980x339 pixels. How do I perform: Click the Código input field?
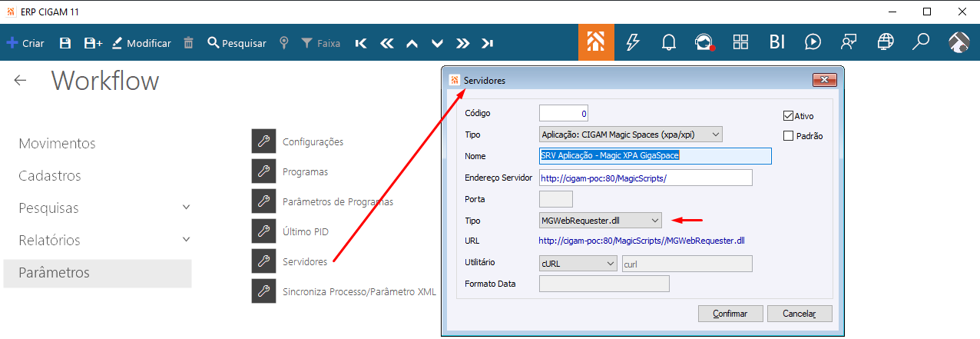click(x=564, y=113)
